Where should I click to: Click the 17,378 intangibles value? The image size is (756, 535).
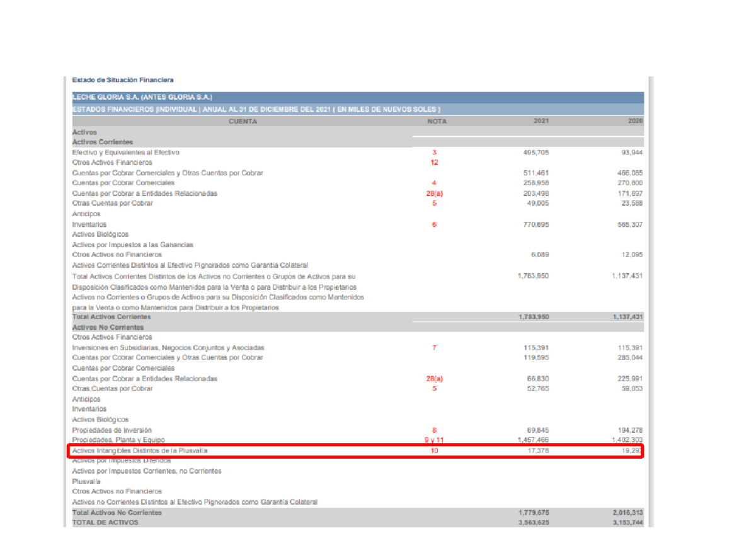(537, 451)
